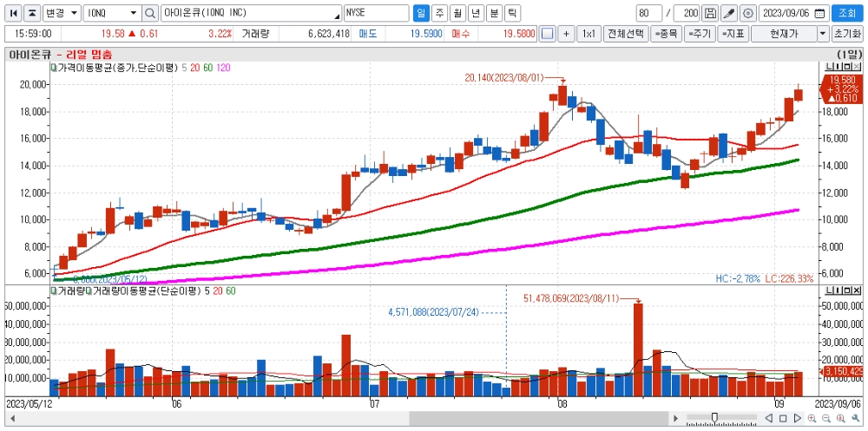The width and height of the screenshot is (868, 431).
Task: Close the volume pane X icon
Action: 858,291
